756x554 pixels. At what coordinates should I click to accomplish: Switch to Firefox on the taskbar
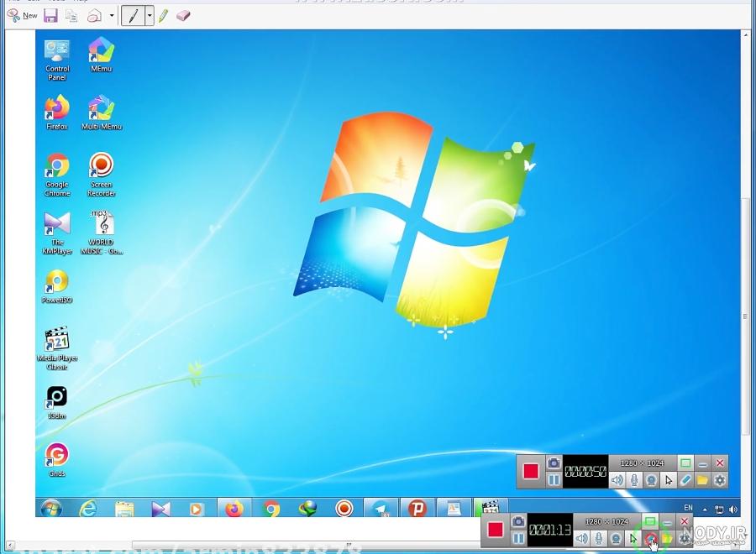coord(234,509)
